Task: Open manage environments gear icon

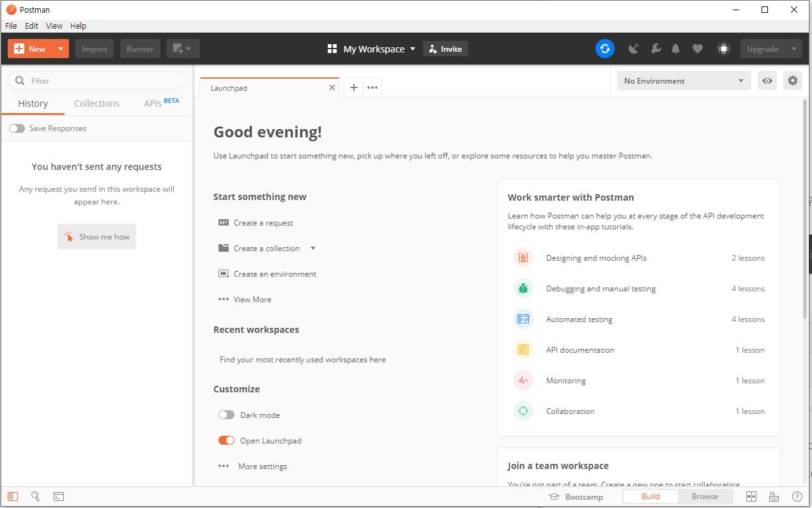Action: coord(793,81)
